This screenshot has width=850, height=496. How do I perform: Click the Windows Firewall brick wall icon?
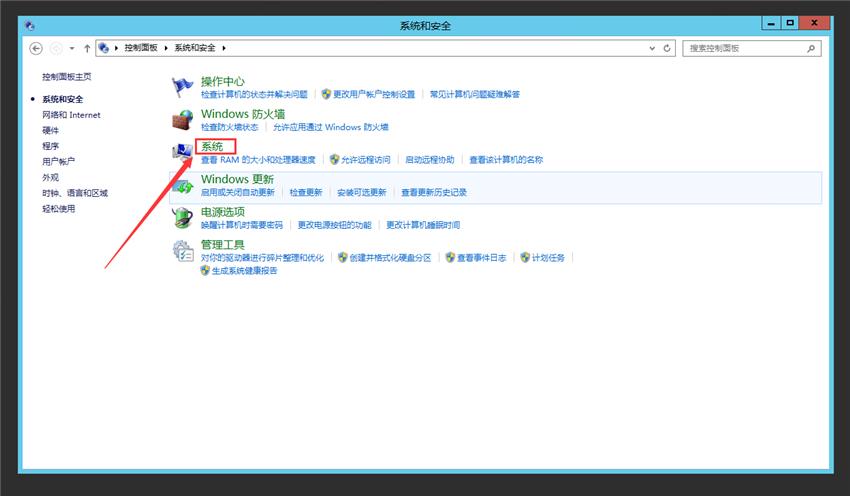(183, 120)
